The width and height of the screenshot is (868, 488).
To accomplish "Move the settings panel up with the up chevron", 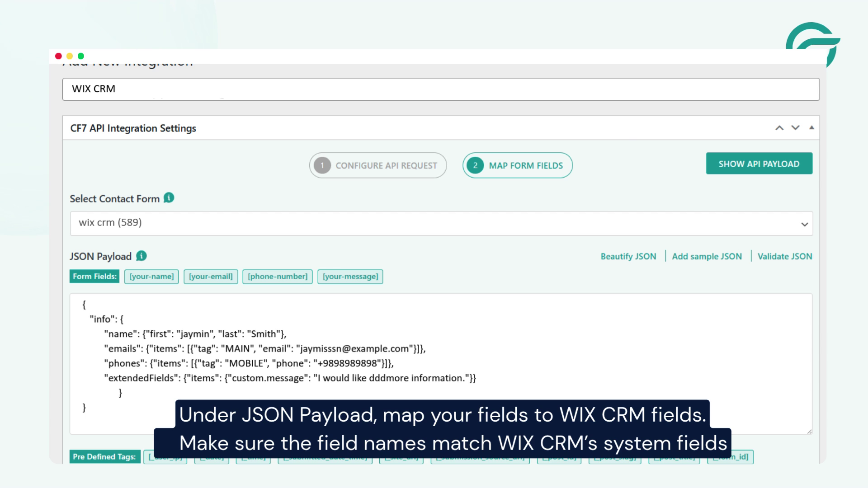I will click(x=779, y=128).
